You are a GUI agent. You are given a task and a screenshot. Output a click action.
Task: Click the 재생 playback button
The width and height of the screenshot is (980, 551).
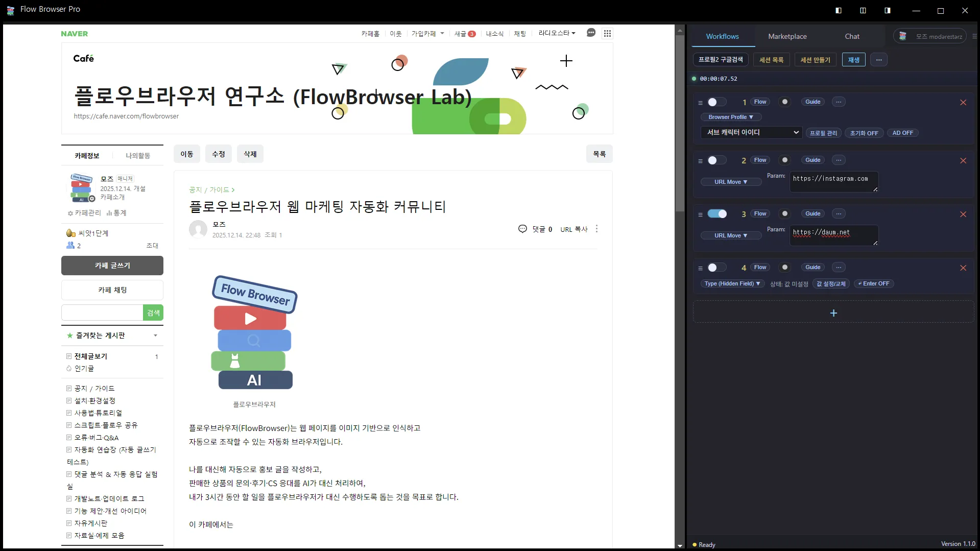(x=853, y=60)
